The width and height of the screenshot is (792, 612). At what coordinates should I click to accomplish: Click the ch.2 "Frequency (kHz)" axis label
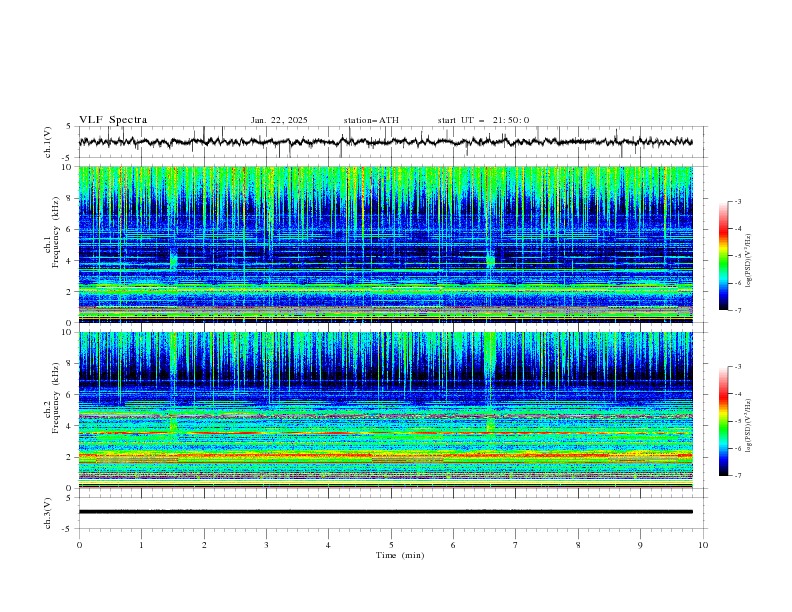pyautogui.click(x=55, y=397)
